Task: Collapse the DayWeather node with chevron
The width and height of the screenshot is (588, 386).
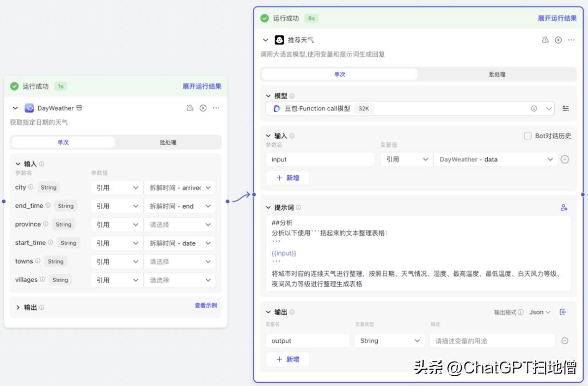Action: pos(15,108)
